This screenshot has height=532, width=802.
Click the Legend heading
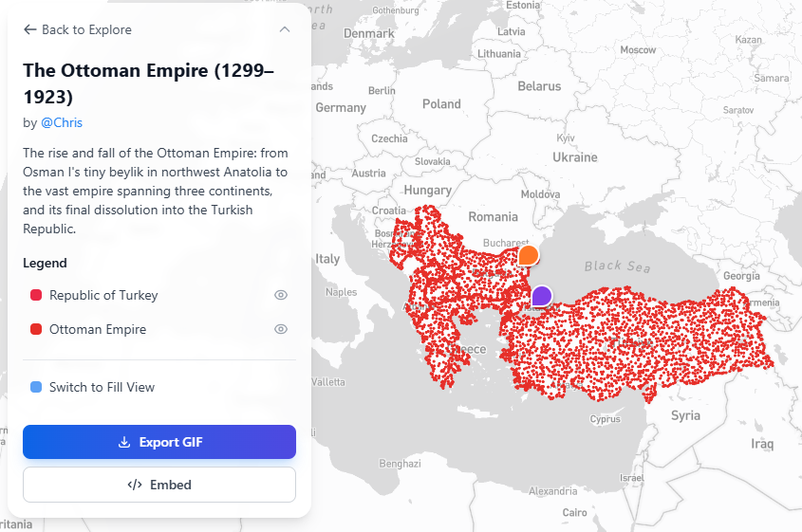[x=45, y=264]
